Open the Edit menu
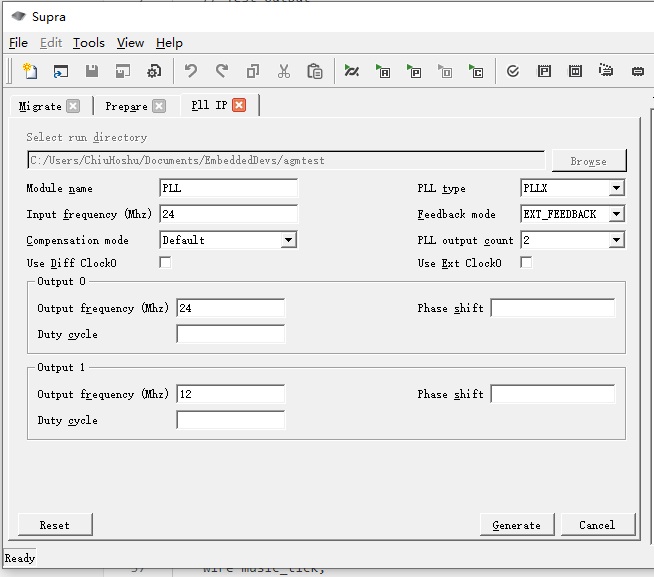This screenshot has width=654, height=577. (51, 43)
